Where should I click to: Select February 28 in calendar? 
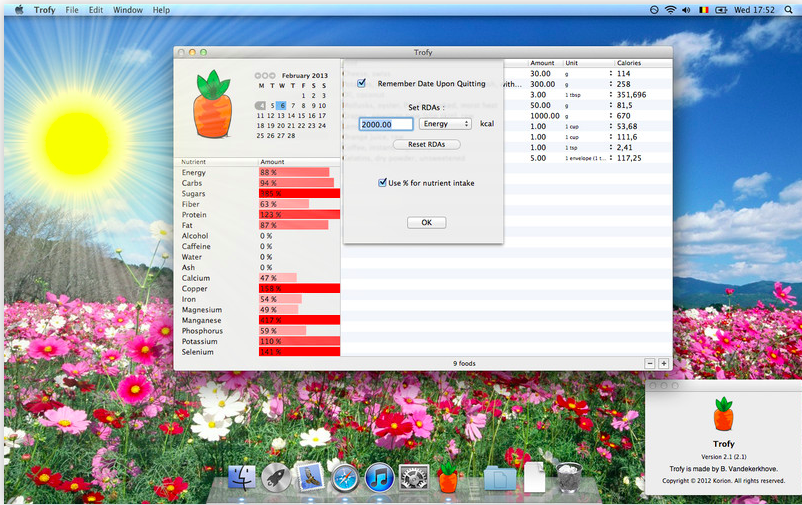coord(292,136)
